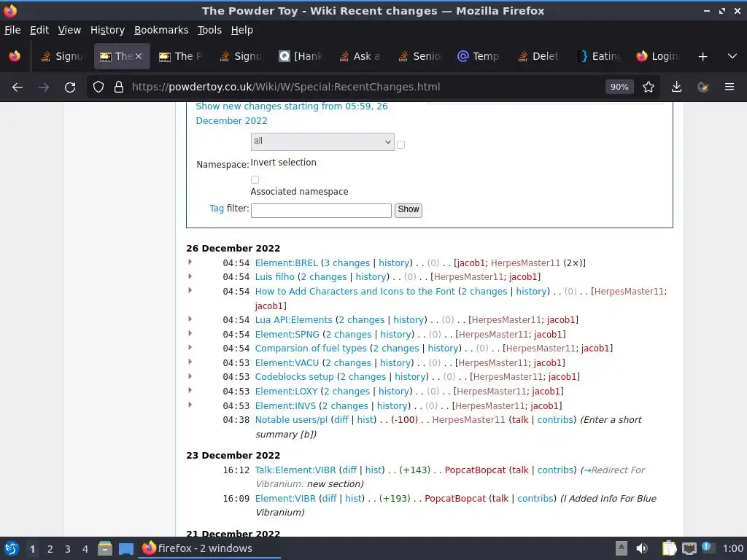
Task: Switch to the second Powder Toy tab
Action: [181, 57]
